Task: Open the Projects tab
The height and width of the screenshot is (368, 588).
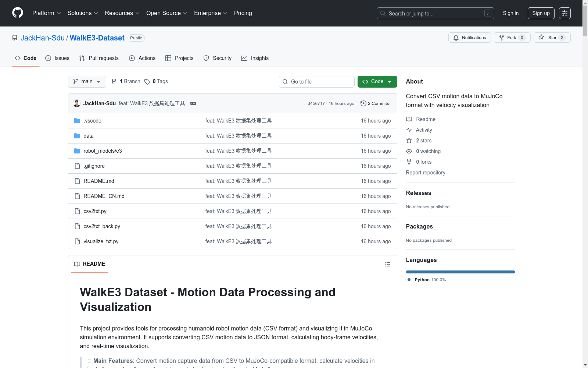Action: pyautogui.click(x=179, y=58)
